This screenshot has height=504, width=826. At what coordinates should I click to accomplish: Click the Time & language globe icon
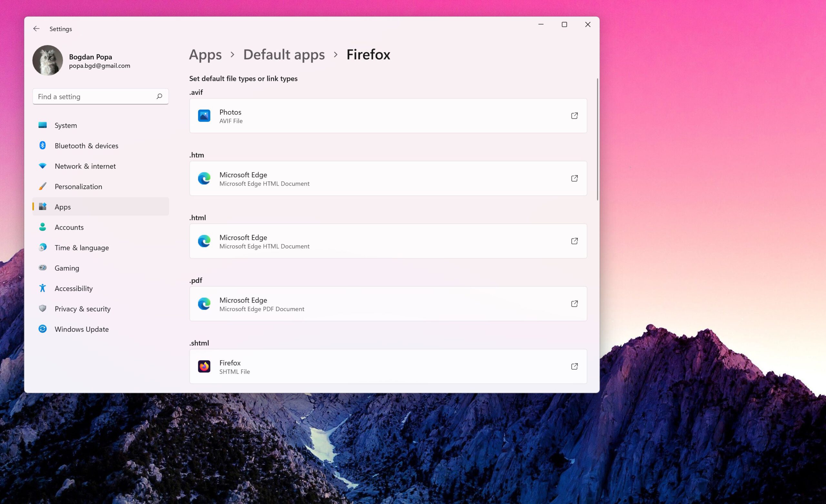[43, 247]
